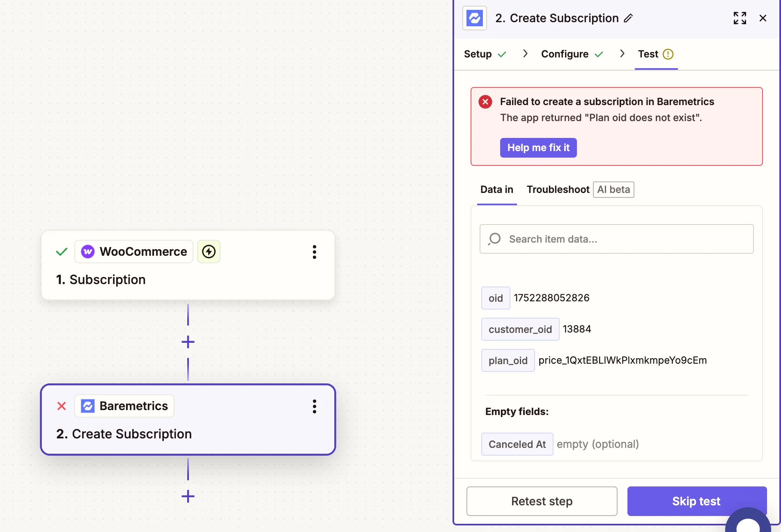781x532 pixels.
Task: Select the Test tab
Action: 656,54
